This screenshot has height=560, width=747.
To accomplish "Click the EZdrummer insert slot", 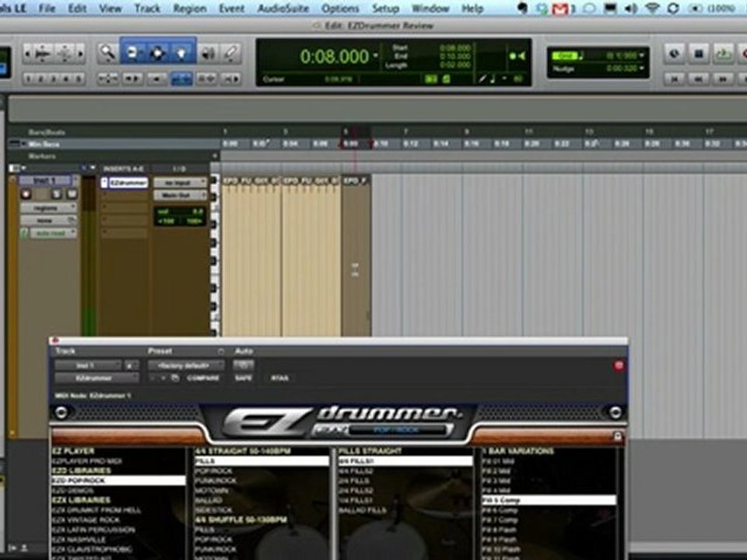I will coord(128,182).
